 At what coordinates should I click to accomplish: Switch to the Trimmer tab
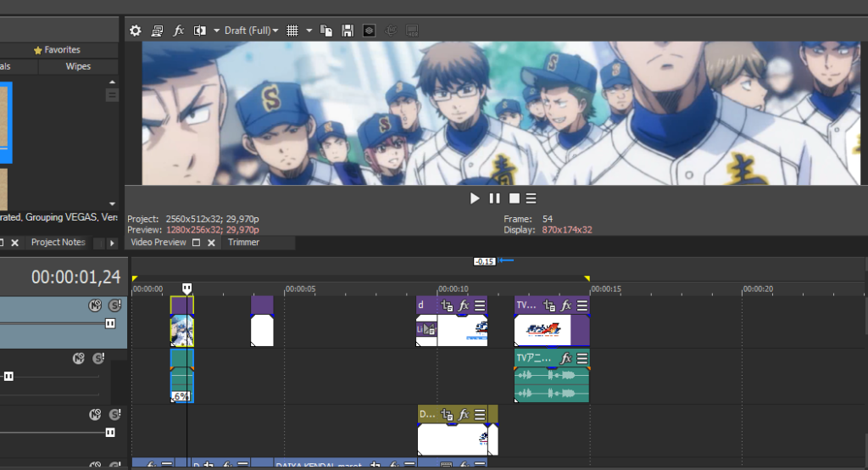243,243
